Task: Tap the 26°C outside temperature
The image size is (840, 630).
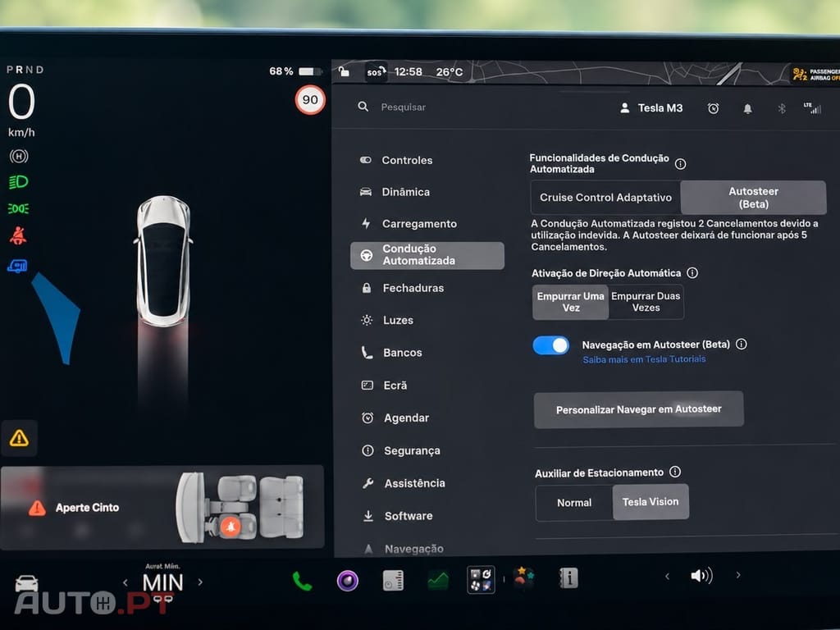Action: [x=449, y=72]
